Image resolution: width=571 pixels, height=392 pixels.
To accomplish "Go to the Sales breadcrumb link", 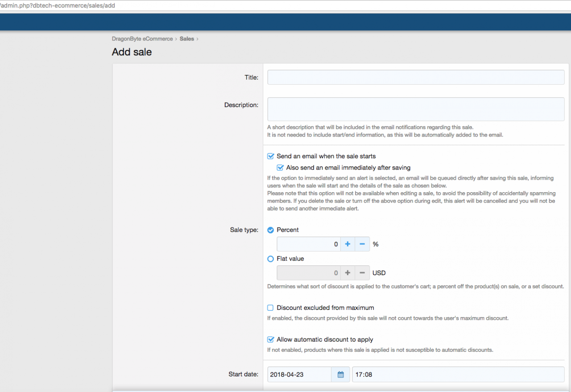I will tap(186, 39).
